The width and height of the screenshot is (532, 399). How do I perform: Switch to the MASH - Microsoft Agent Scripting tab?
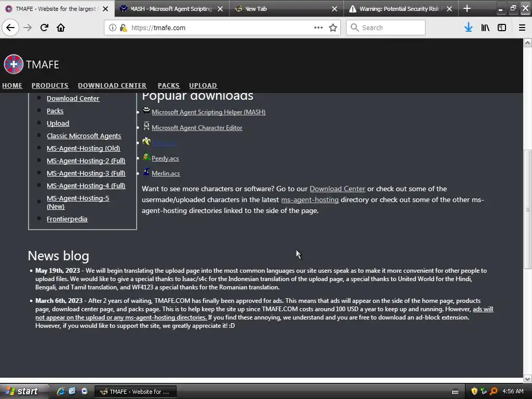pyautogui.click(x=172, y=9)
